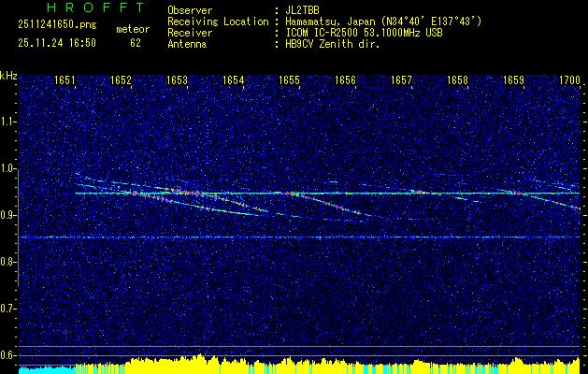Select the 1653 time marker
The width and height of the screenshot is (588, 374).
click(x=177, y=81)
